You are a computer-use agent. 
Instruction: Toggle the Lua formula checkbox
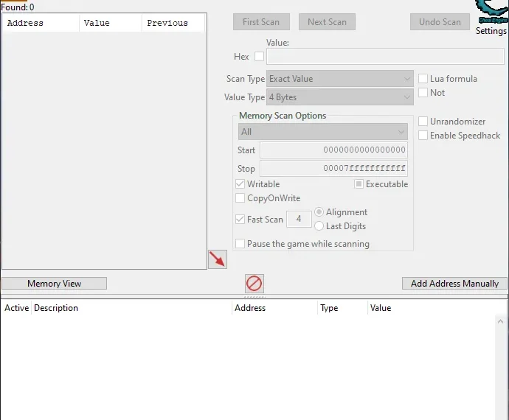click(x=423, y=79)
